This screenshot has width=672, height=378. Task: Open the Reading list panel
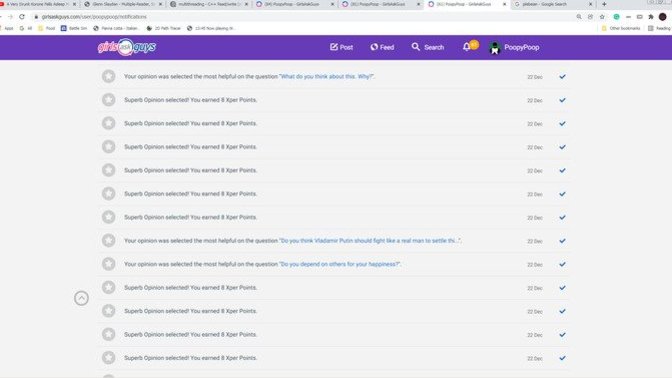pyautogui.click(x=660, y=28)
